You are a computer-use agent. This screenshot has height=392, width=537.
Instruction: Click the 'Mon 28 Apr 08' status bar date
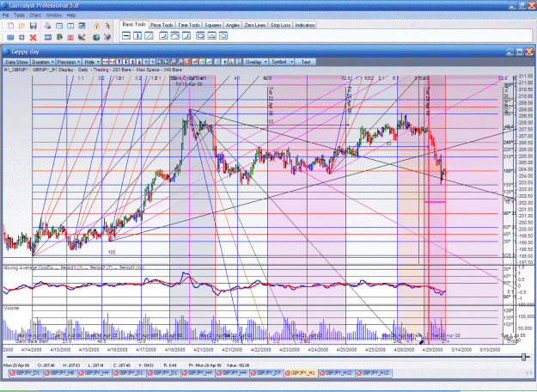17,365
